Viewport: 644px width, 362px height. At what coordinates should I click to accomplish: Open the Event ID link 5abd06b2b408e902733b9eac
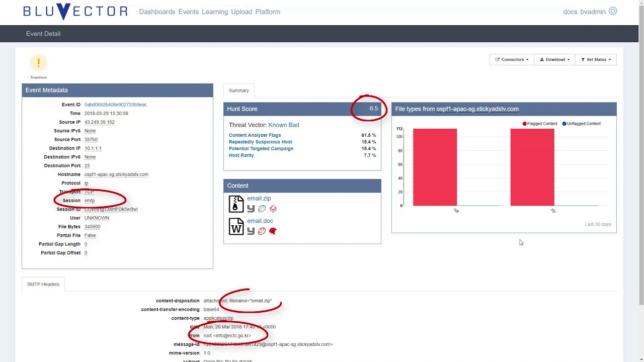(116, 105)
